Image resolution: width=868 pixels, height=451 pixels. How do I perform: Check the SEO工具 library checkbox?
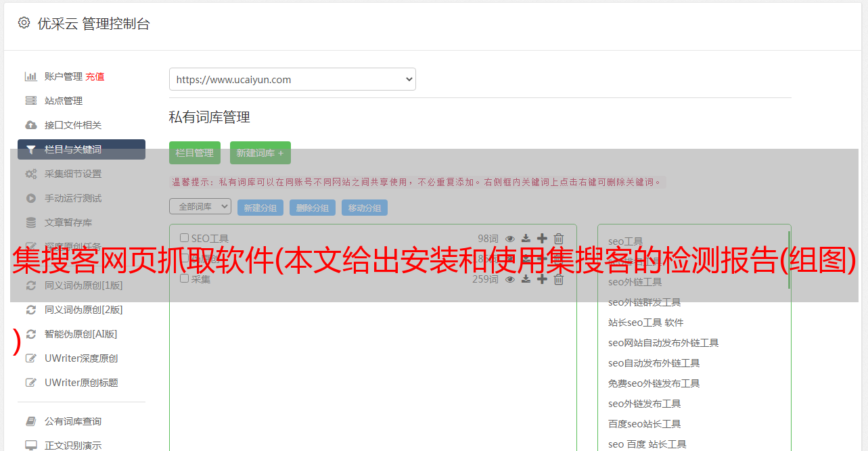[184, 238]
